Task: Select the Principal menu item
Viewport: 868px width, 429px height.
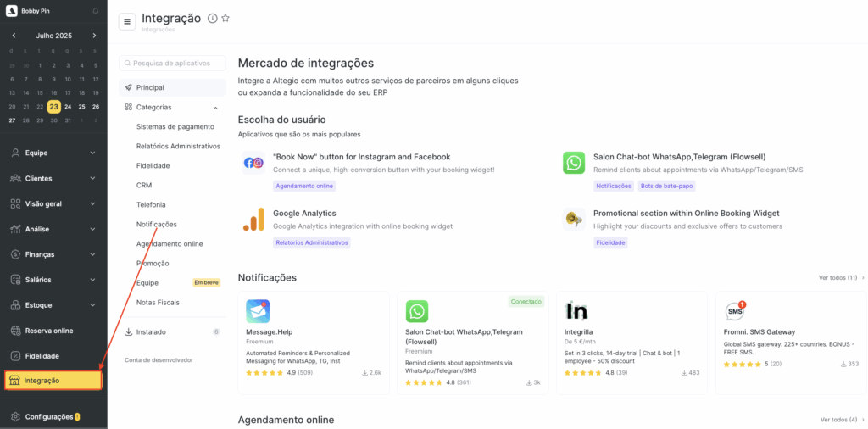Action: tap(172, 87)
